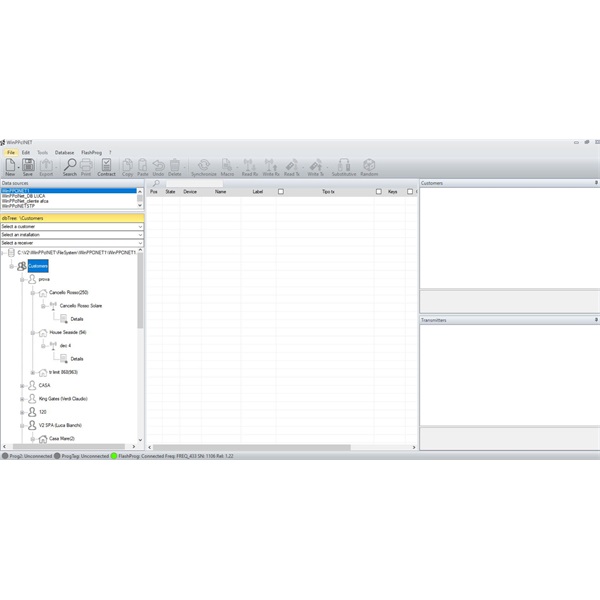Screen dimensions: 600x600
Task: Click the Save icon in toolbar
Action: click(x=28, y=165)
